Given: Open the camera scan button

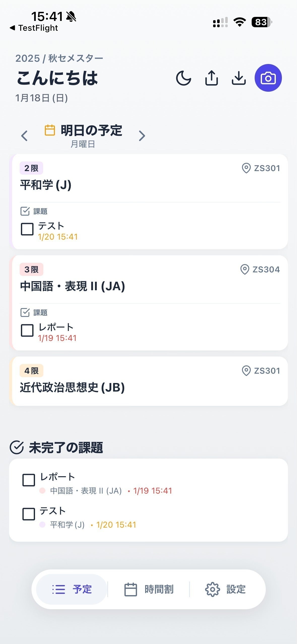Looking at the screenshot, I should pyautogui.click(x=268, y=78).
